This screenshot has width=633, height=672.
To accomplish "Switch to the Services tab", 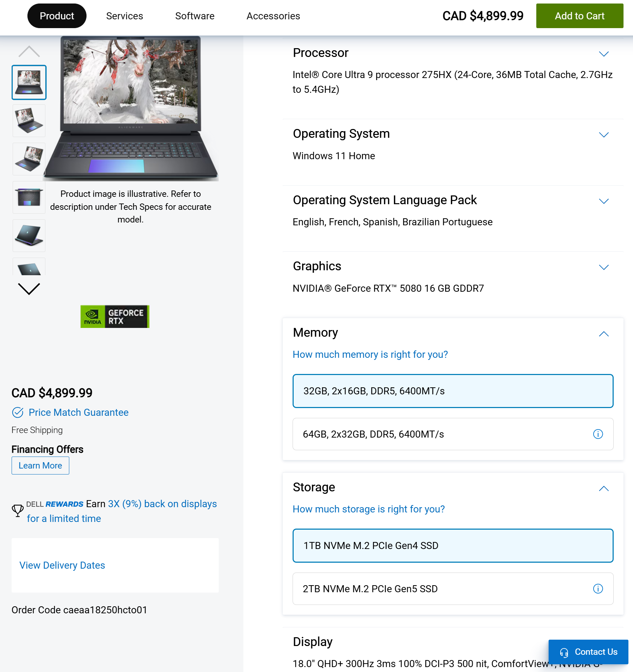I will click(124, 16).
